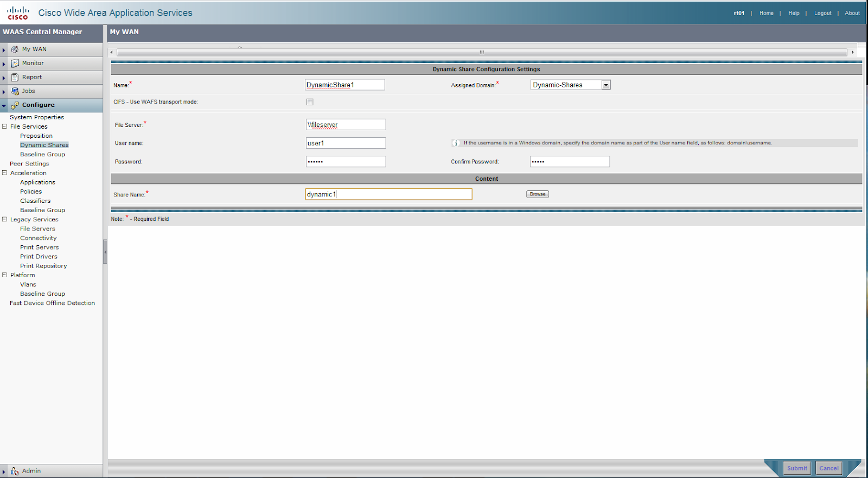Image resolution: width=868 pixels, height=478 pixels.
Task: Expand the Monitor menu arrow
Action: pyautogui.click(x=4, y=64)
